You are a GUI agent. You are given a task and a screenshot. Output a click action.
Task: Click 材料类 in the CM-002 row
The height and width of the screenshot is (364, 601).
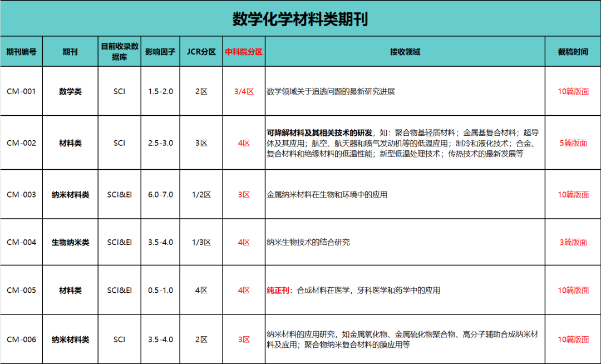click(x=70, y=143)
